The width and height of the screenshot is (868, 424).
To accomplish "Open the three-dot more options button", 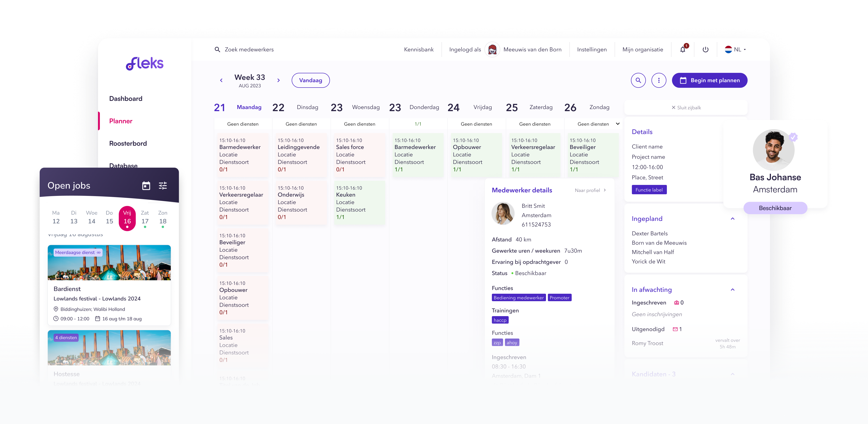I will click(x=659, y=80).
